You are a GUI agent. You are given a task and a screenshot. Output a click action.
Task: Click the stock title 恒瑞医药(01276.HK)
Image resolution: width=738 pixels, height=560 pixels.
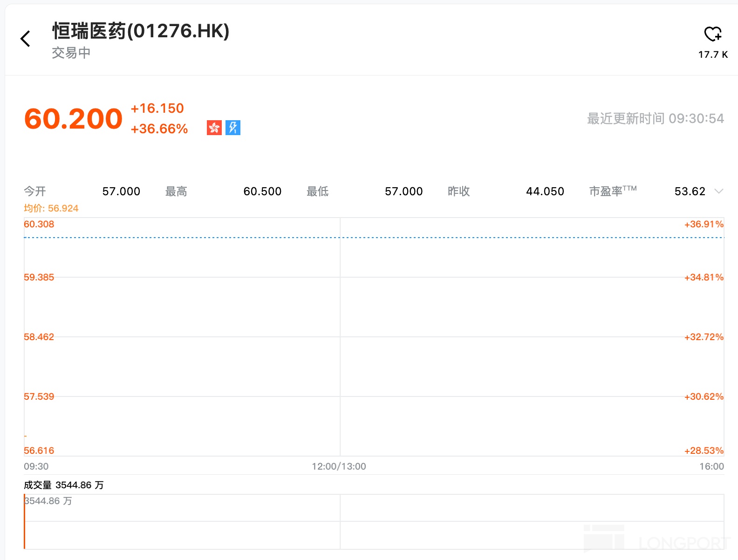pos(141,31)
